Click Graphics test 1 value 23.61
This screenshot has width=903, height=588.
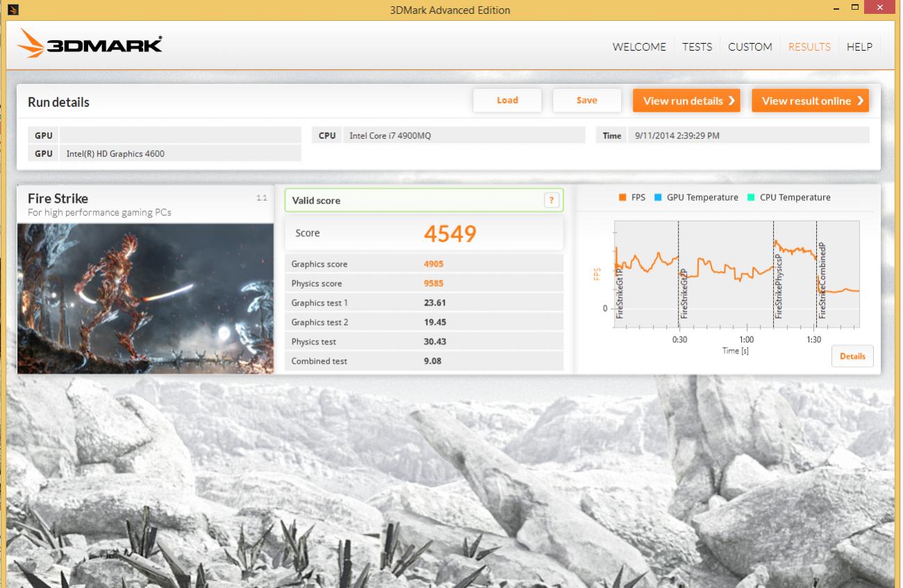(x=435, y=303)
